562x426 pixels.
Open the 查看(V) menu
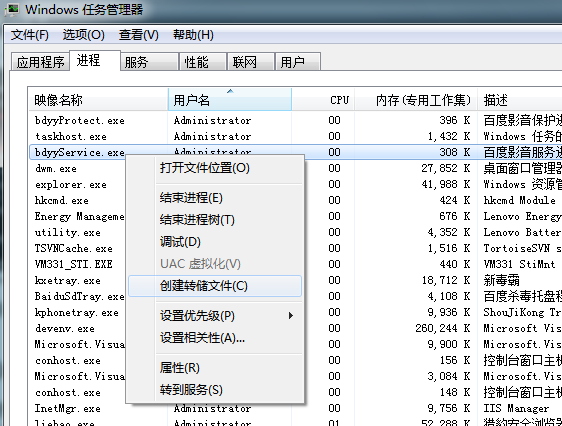139,35
